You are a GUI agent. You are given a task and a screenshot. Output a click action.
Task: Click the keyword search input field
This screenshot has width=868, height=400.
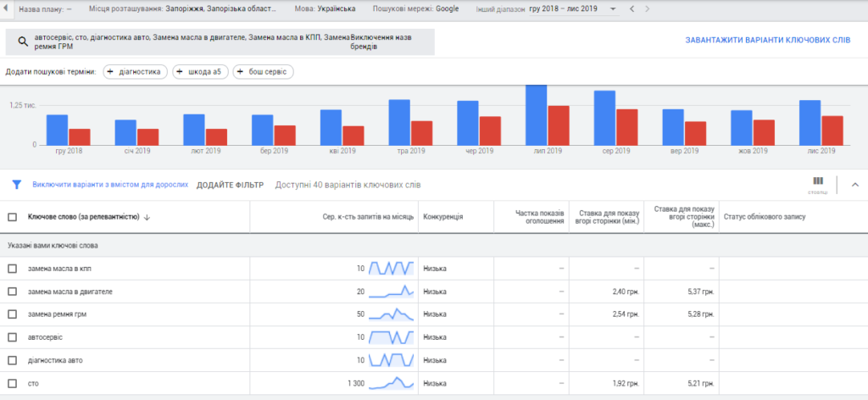click(x=220, y=42)
